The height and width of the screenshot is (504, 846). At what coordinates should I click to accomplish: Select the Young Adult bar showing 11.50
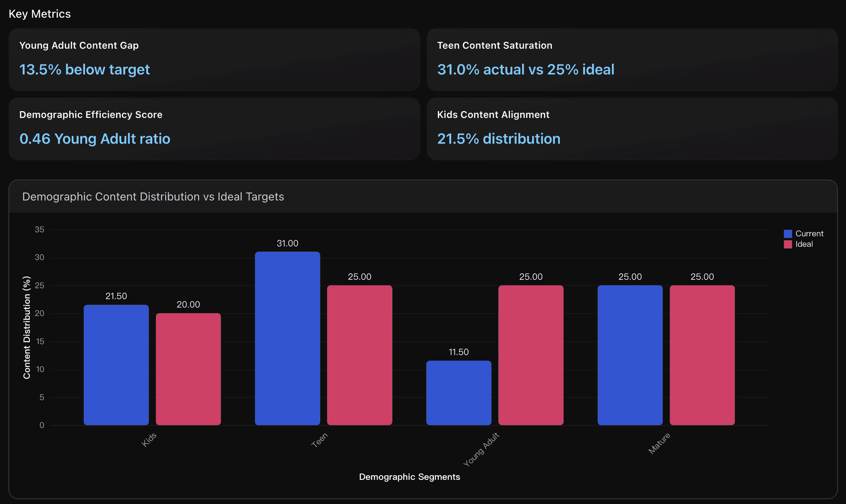(458, 392)
